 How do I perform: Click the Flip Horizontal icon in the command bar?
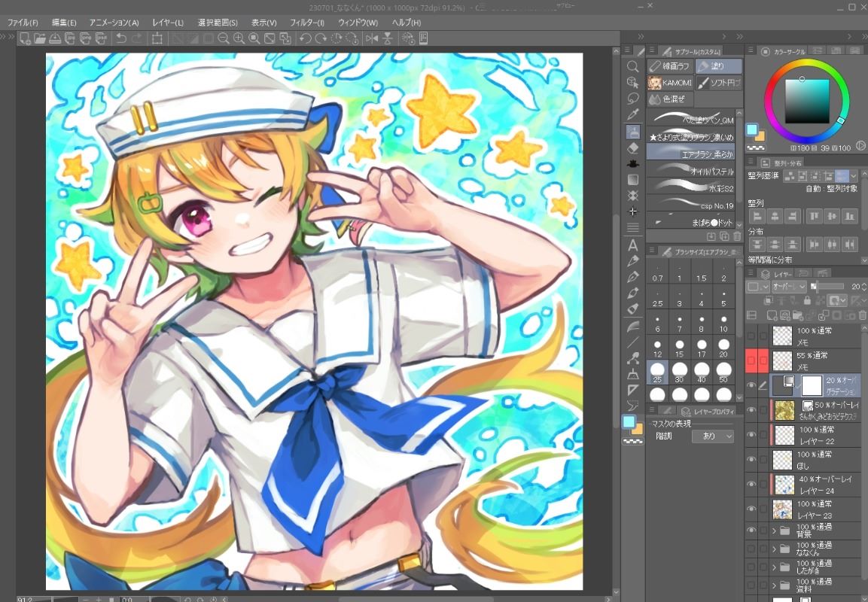tap(371, 38)
